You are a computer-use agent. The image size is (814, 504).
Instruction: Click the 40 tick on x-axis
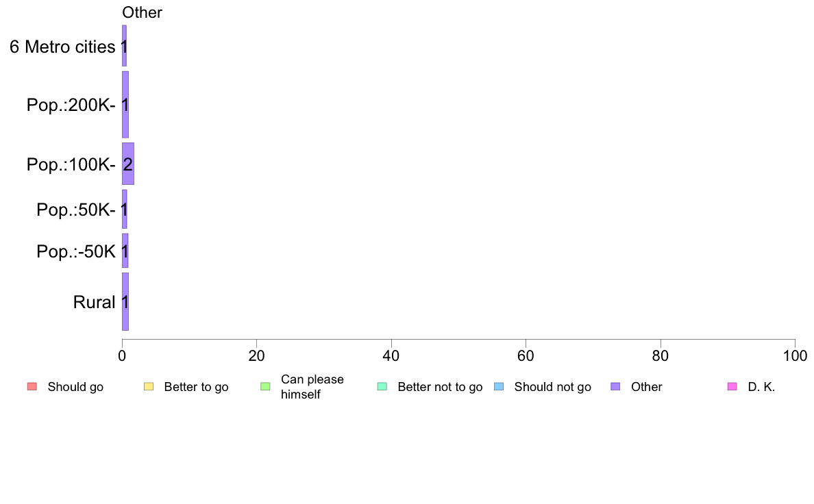(391, 355)
